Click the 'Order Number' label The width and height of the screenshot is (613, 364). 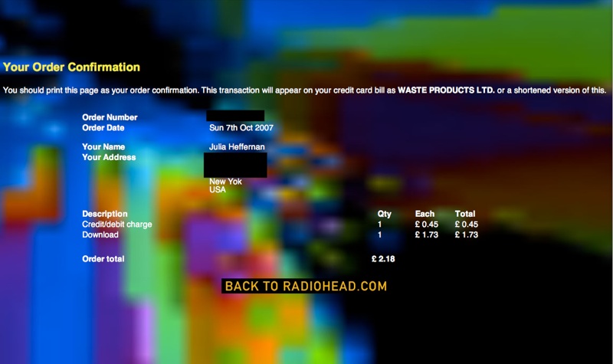(110, 117)
